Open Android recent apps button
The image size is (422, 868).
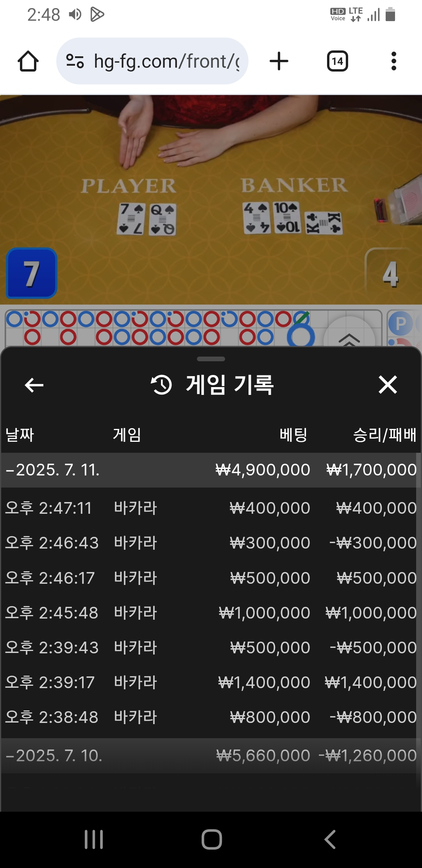click(94, 839)
